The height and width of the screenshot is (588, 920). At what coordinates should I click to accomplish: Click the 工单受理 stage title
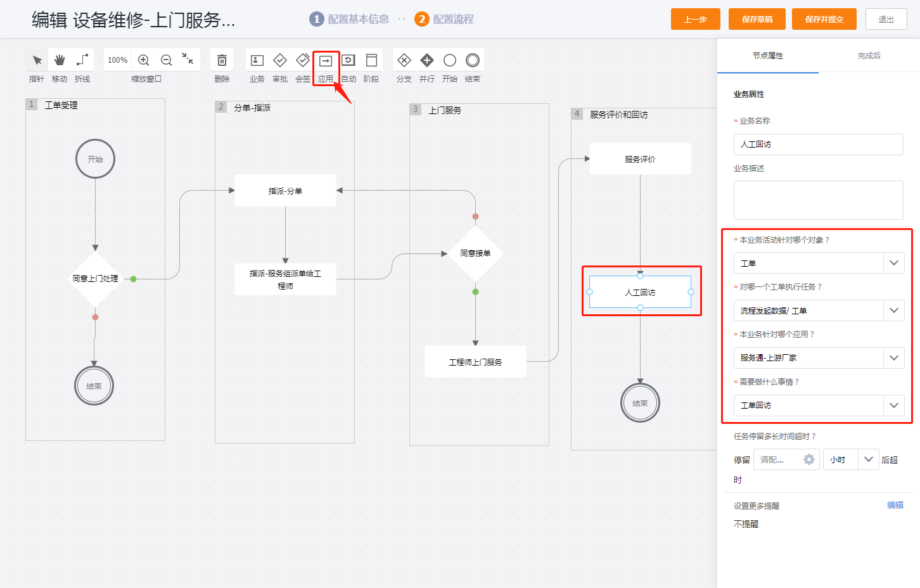[61, 105]
